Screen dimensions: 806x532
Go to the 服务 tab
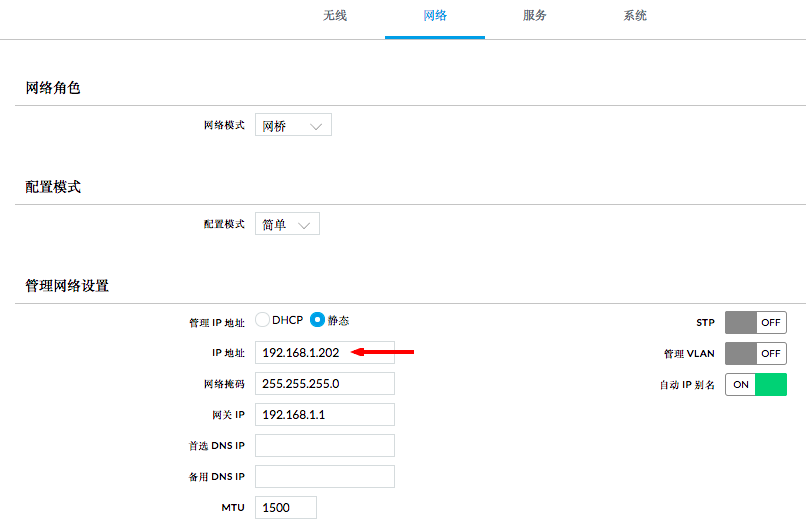[x=535, y=16]
